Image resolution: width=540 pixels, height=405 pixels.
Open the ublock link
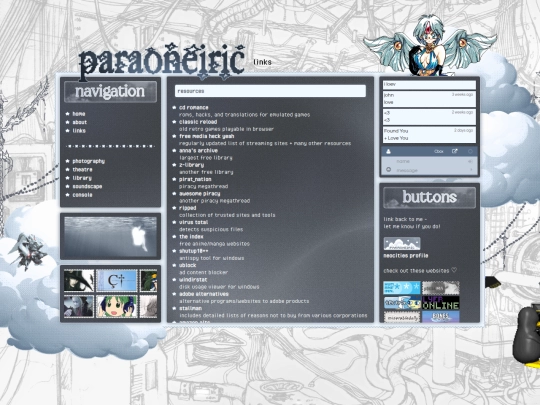tap(188, 266)
